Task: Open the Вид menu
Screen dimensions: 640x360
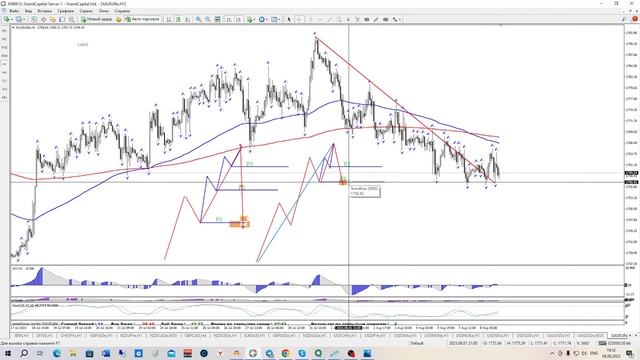Action: [x=28, y=11]
